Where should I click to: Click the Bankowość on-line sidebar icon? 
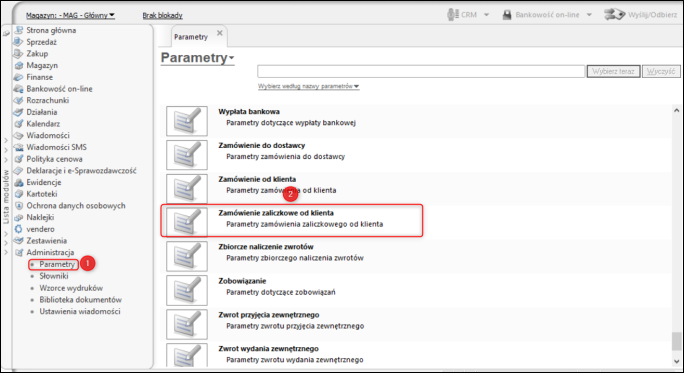[18, 89]
